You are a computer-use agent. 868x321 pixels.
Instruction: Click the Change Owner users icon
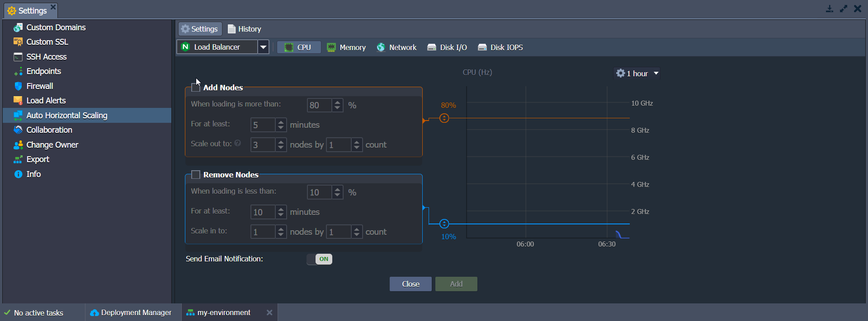pos(18,145)
